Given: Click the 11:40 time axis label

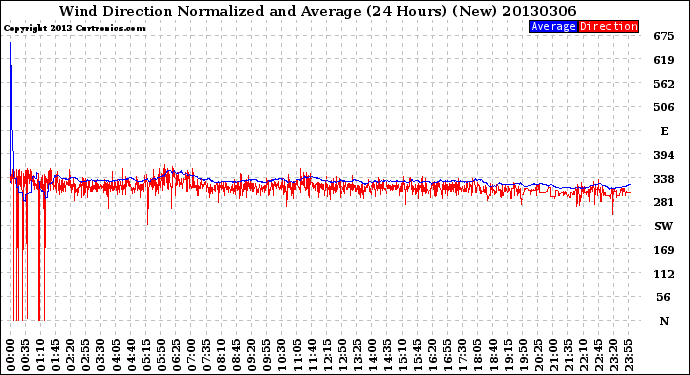Looking at the screenshot, I should [312, 355].
